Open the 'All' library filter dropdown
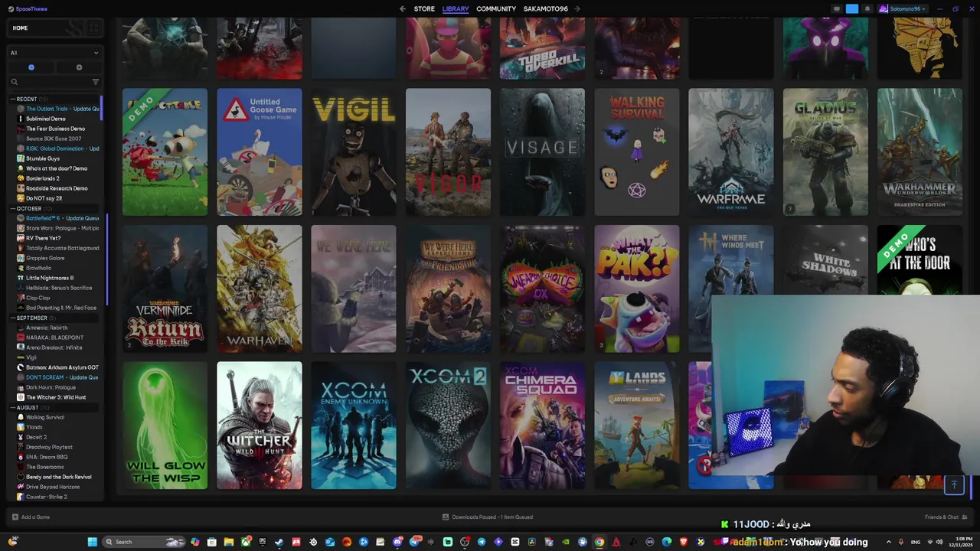This screenshot has width=980, height=551. (54, 53)
